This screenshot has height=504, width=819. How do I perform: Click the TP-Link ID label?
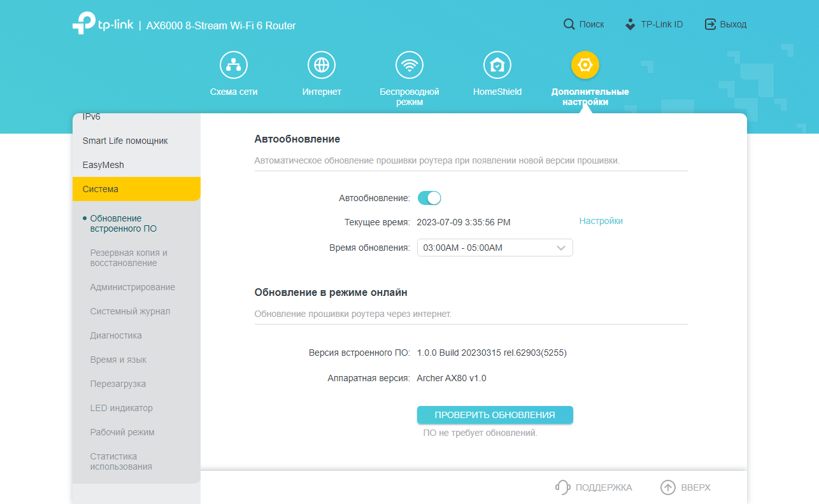click(662, 24)
